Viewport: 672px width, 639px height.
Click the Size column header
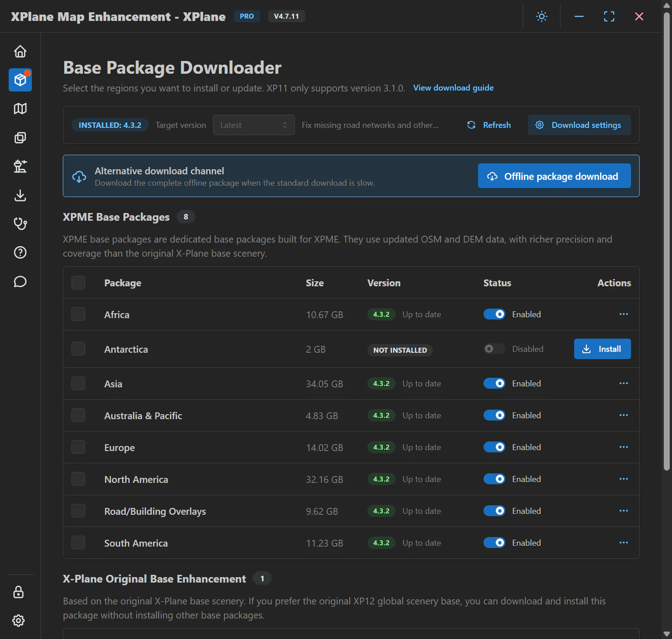pyautogui.click(x=315, y=283)
